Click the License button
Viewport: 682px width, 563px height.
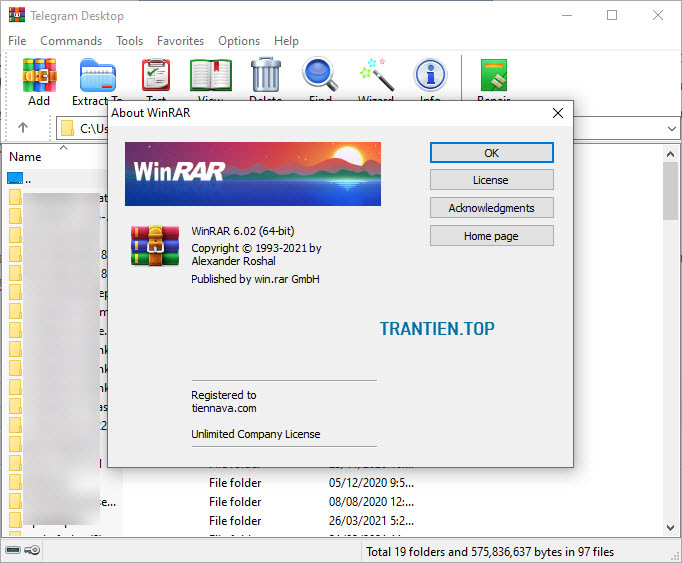pos(491,180)
